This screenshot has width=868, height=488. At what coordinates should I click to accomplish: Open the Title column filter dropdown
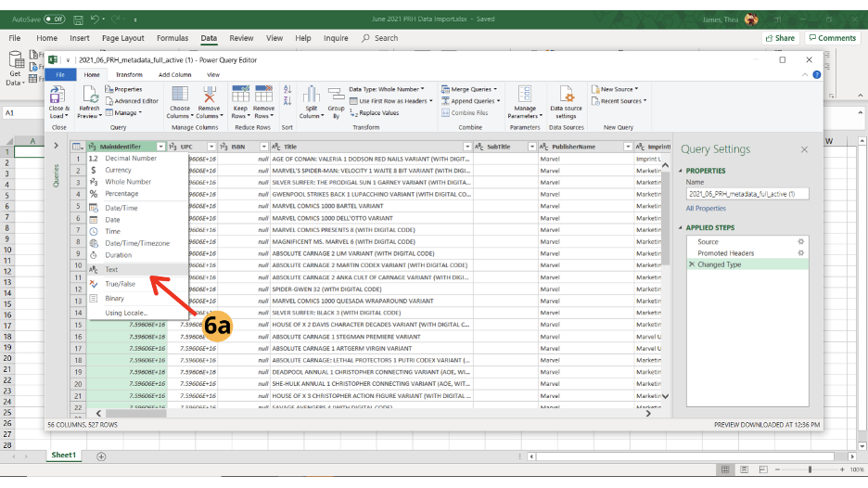[x=467, y=147]
